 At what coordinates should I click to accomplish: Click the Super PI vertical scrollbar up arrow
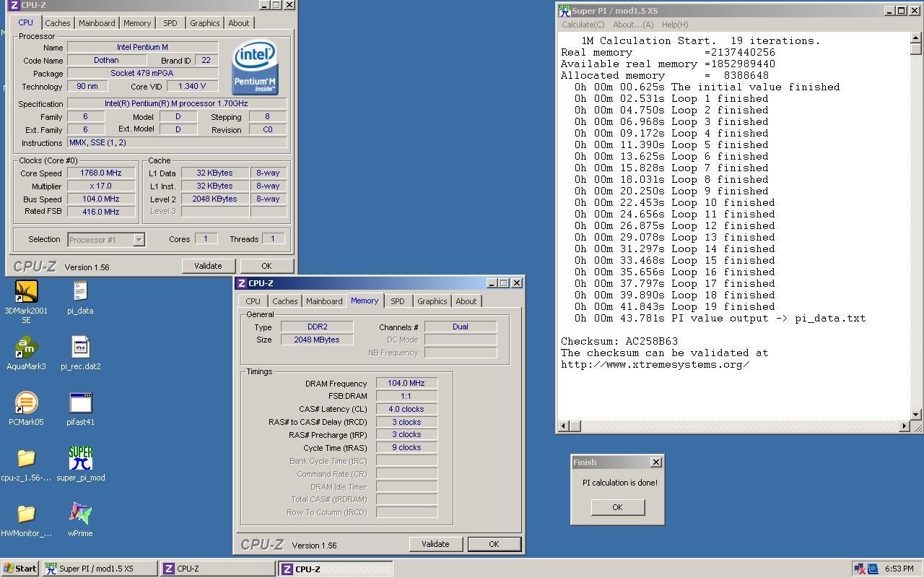[x=916, y=38]
